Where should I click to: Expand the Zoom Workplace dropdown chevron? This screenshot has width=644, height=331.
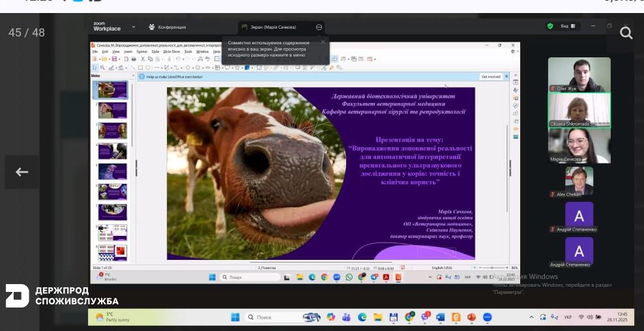pos(134,27)
